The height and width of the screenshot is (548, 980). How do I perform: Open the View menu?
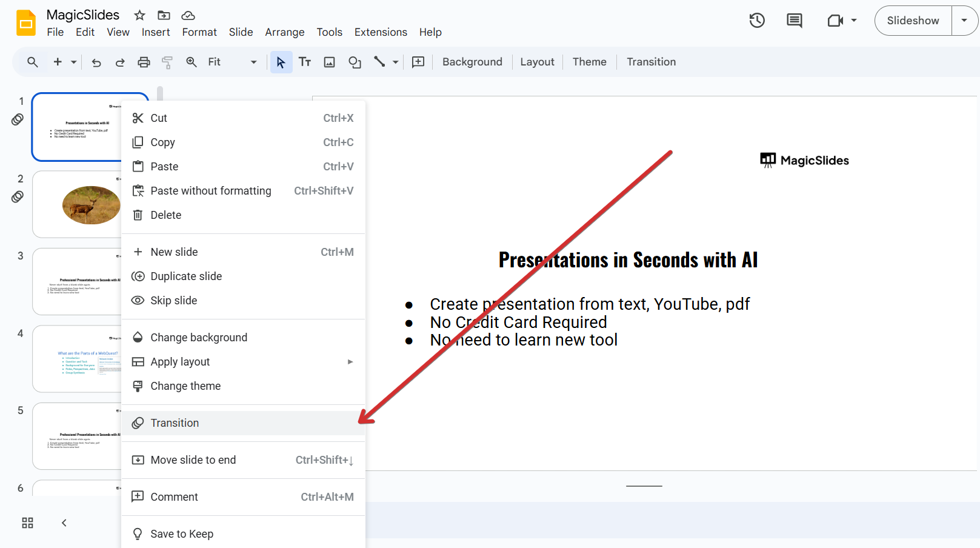click(118, 32)
